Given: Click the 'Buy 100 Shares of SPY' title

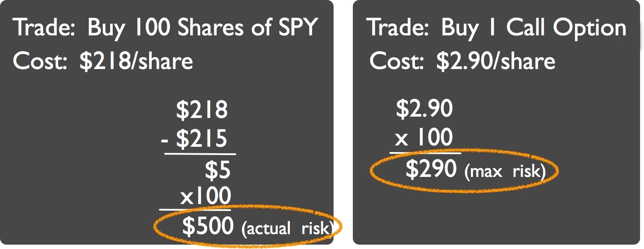Looking at the screenshot, I should pos(202,28).
